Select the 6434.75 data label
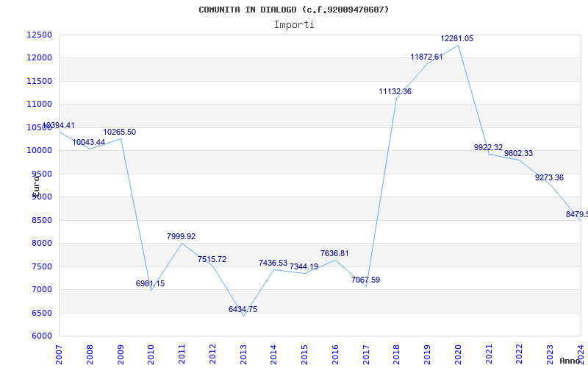The width and height of the screenshot is (588, 368). (x=243, y=309)
